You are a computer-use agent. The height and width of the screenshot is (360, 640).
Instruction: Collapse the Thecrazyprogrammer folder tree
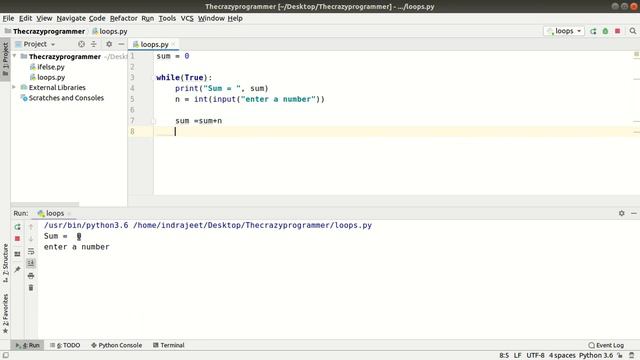point(15,56)
